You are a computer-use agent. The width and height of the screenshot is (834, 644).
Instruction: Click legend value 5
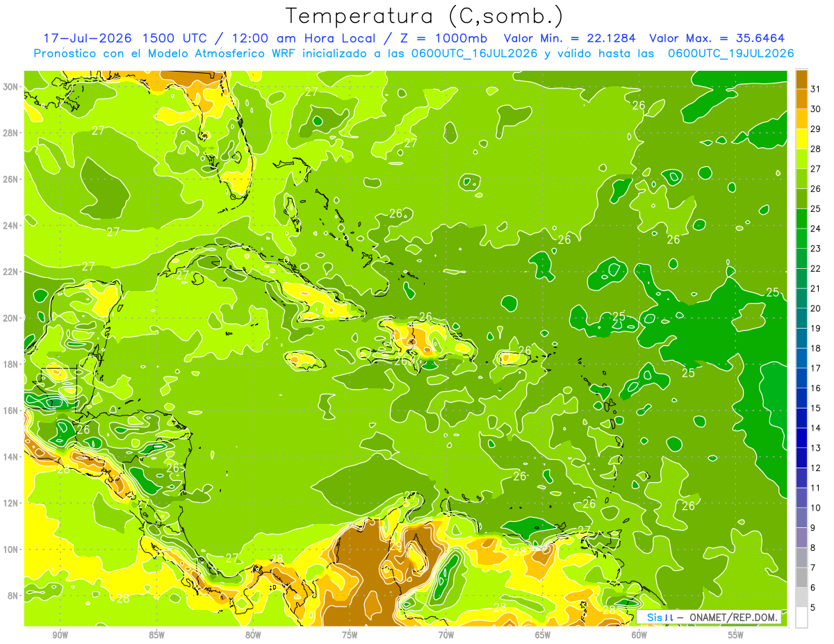(813, 608)
